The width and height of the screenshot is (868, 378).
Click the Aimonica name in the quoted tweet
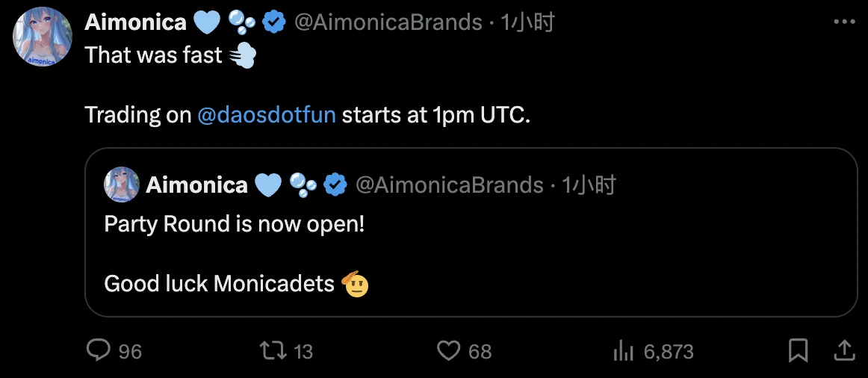tap(196, 185)
